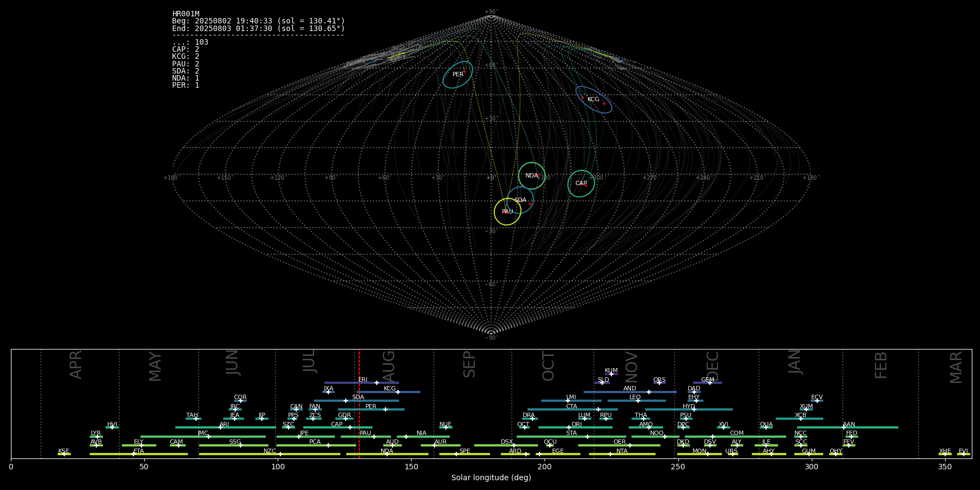The width and height of the screenshot is (980, 490).
Task: Select the AAN shower bar in the timeline
Action: point(848,427)
